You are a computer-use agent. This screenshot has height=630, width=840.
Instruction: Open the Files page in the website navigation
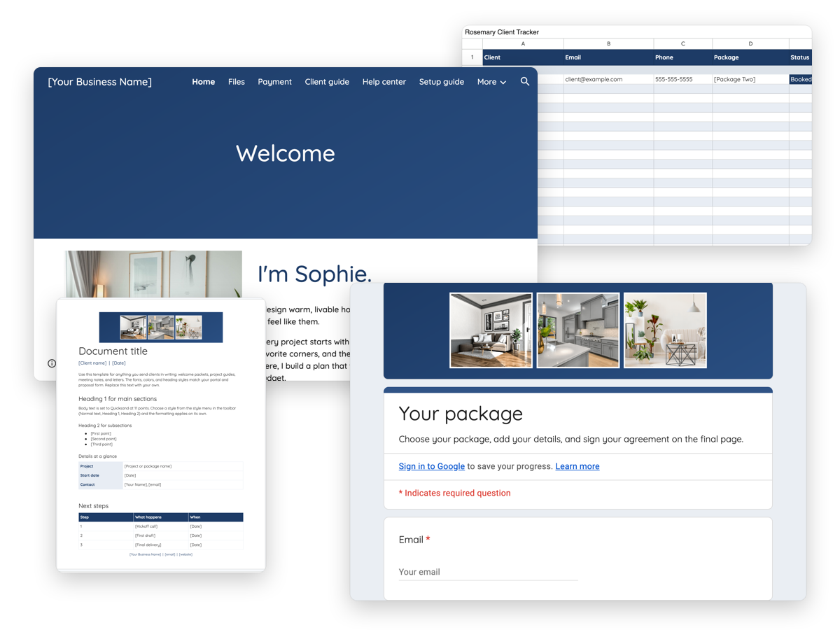click(x=237, y=82)
